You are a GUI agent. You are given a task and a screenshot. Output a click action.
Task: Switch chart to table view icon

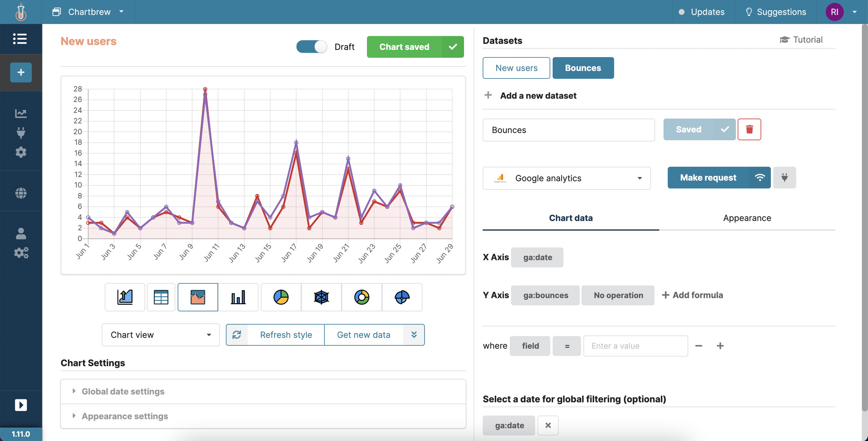coord(161,297)
